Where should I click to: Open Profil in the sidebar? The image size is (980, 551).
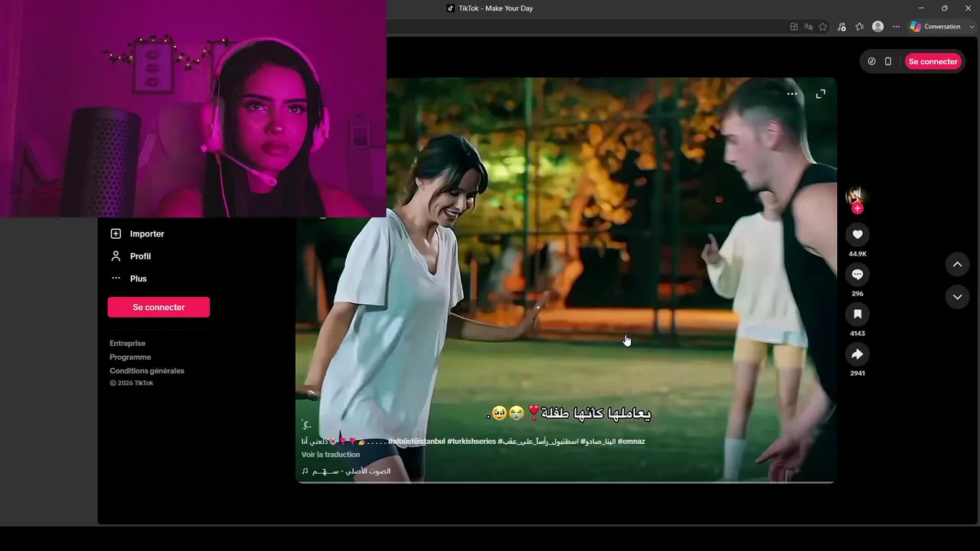click(x=131, y=256)
